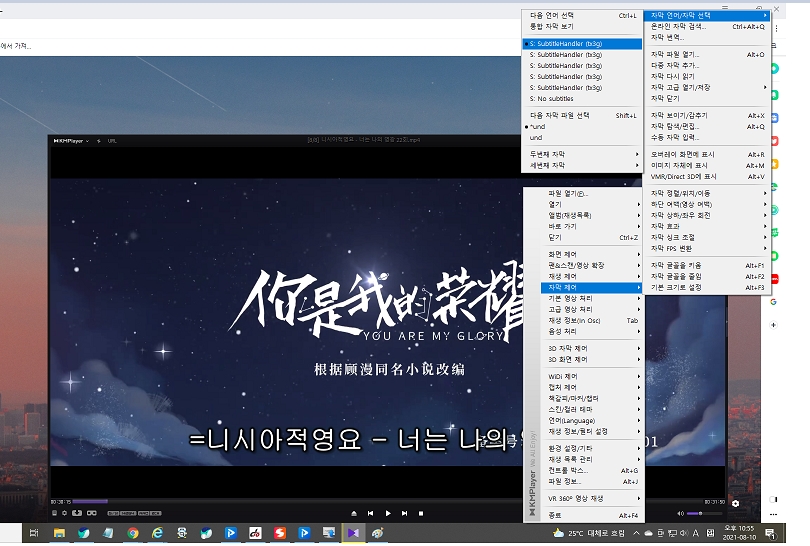Click 다음 자막 파일 선택 menu item

(582, 116)
